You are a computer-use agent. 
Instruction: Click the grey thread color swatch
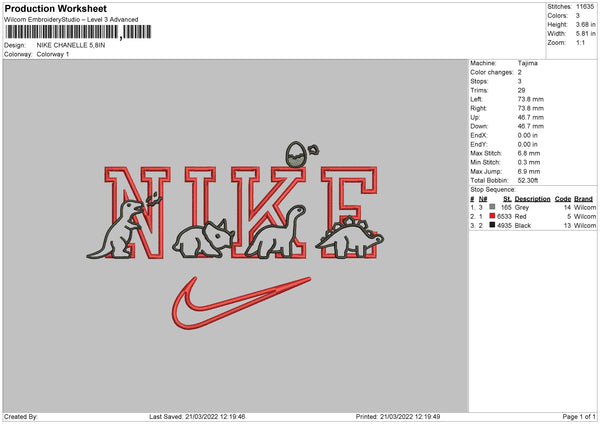coord(492,207)
